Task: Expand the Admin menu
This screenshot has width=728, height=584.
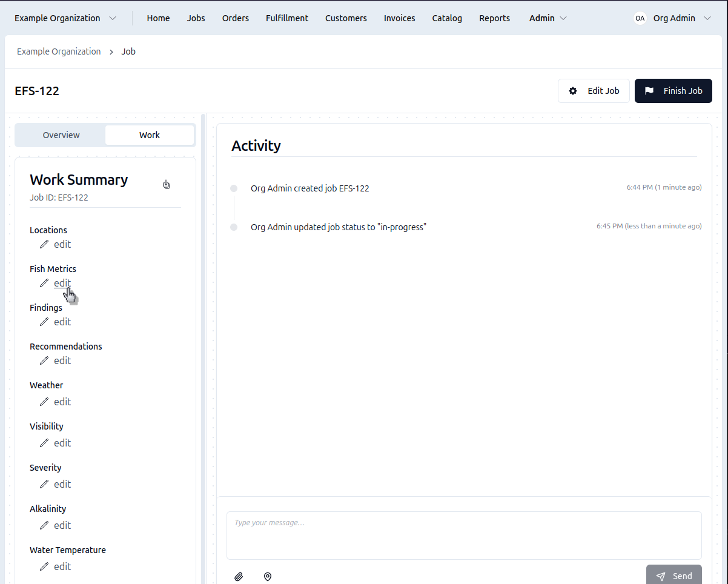Action: tap(548, 18)
